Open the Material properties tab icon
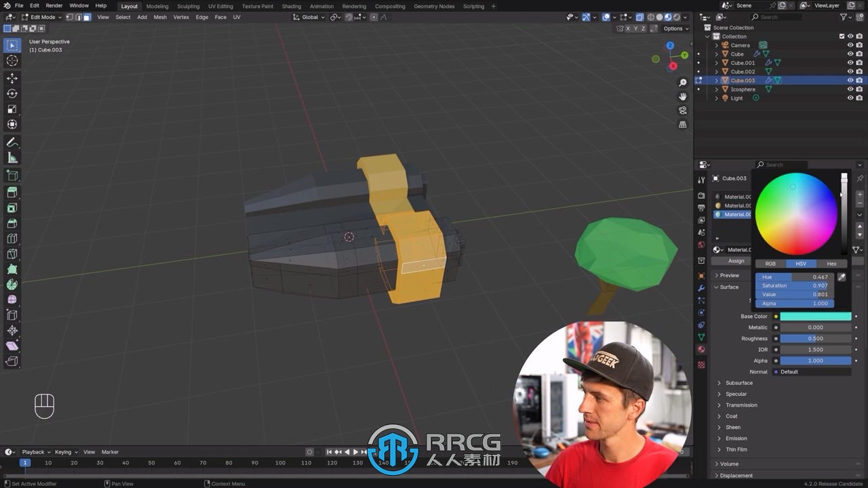This screenshot has width=868, height=488. click(x=701, y=350)
